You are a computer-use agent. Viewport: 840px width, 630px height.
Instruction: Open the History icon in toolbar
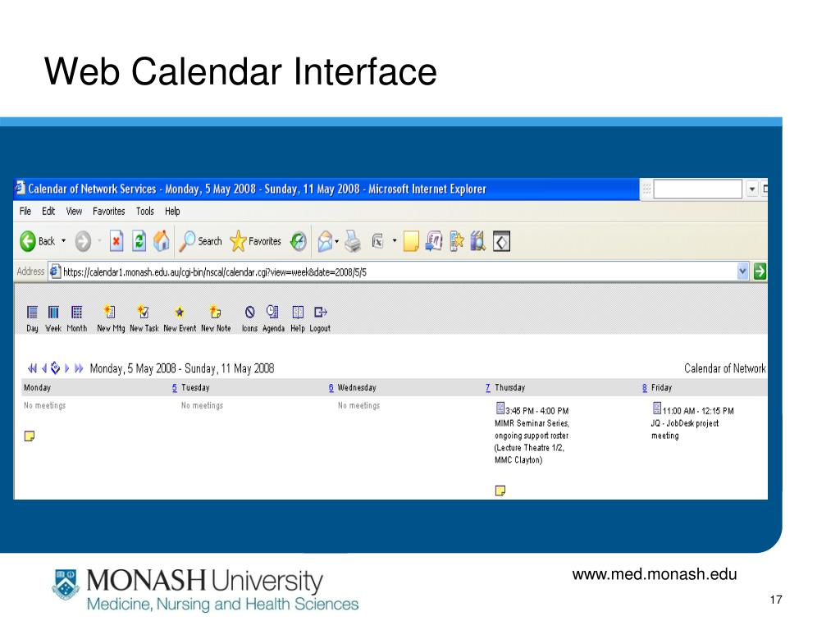point(299,242)
